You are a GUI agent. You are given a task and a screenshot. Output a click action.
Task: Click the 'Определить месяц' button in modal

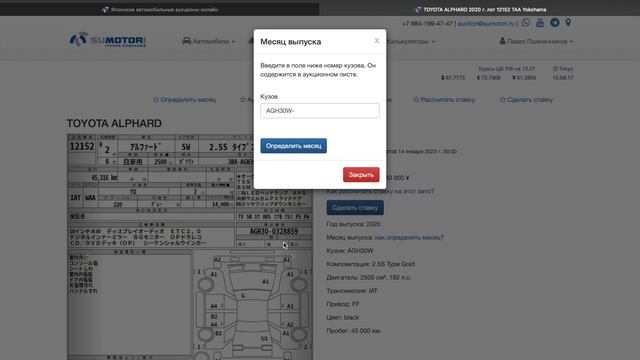(x=293, y=146)
